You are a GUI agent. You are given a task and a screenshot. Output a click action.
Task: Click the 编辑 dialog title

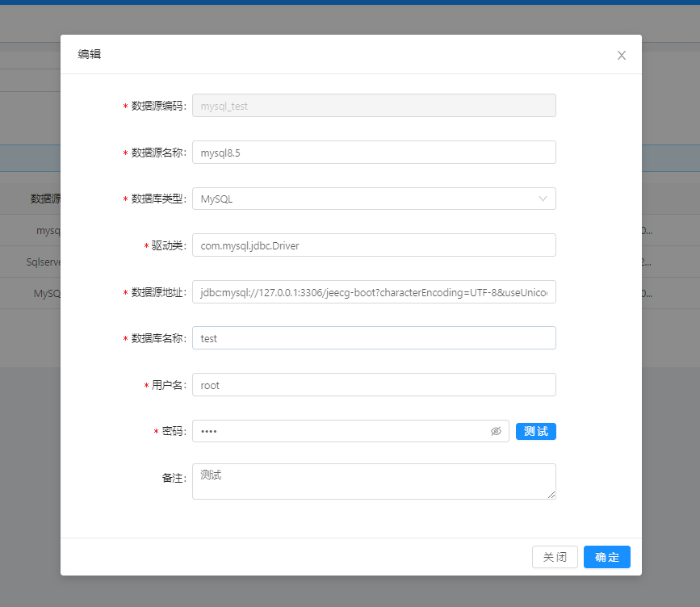(90, 55)
